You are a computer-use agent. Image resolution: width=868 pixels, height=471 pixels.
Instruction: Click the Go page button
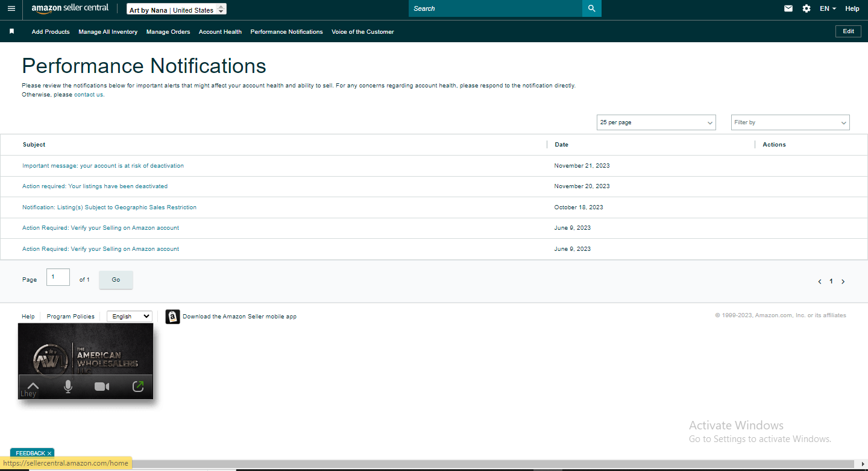pos(116,280)
